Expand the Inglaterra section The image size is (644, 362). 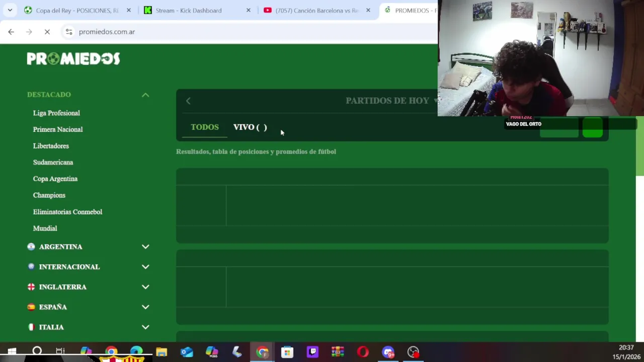click(x=145, y=287)
